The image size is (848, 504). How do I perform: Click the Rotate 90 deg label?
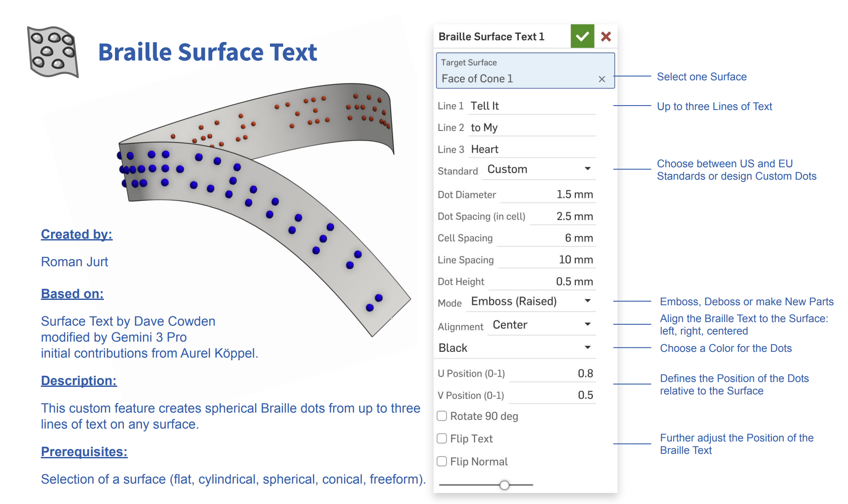coord(484,416)
